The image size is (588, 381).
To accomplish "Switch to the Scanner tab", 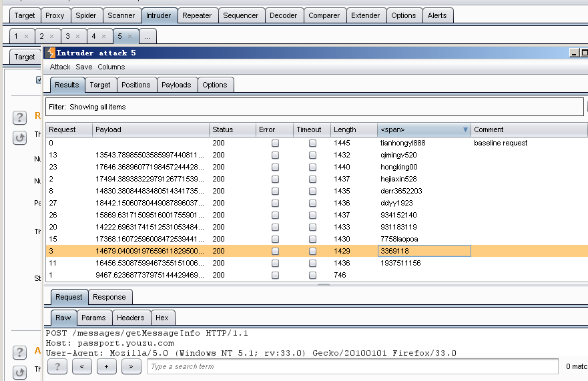I will click(121, 15).
